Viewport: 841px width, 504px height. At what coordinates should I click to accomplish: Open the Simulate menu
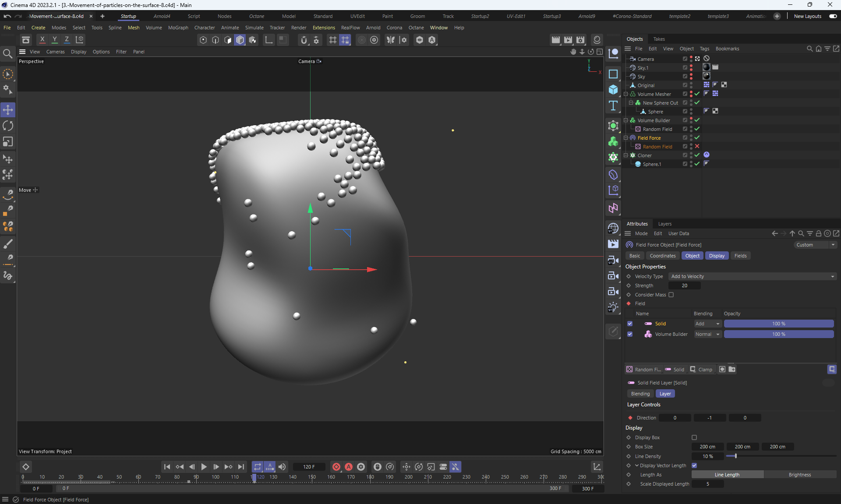click(x=254, y=28)
